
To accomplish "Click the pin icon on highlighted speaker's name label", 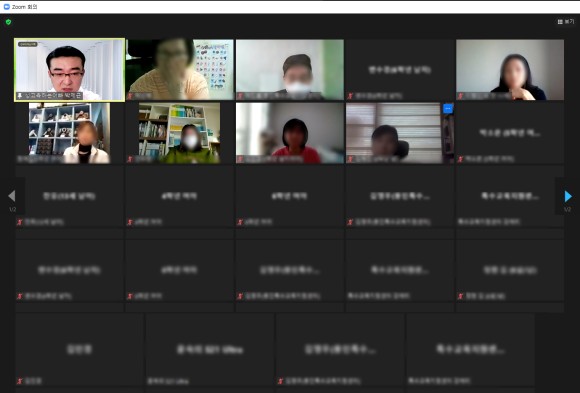I will point(20,96).
